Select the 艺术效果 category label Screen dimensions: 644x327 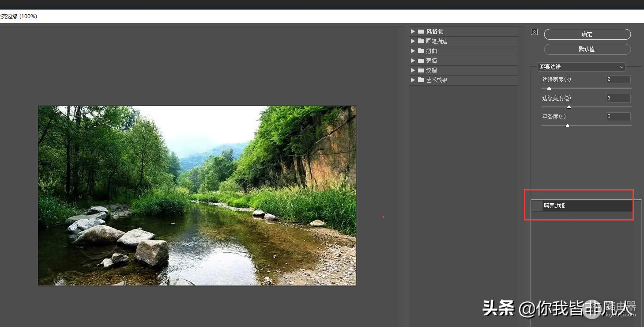(437, 80)
